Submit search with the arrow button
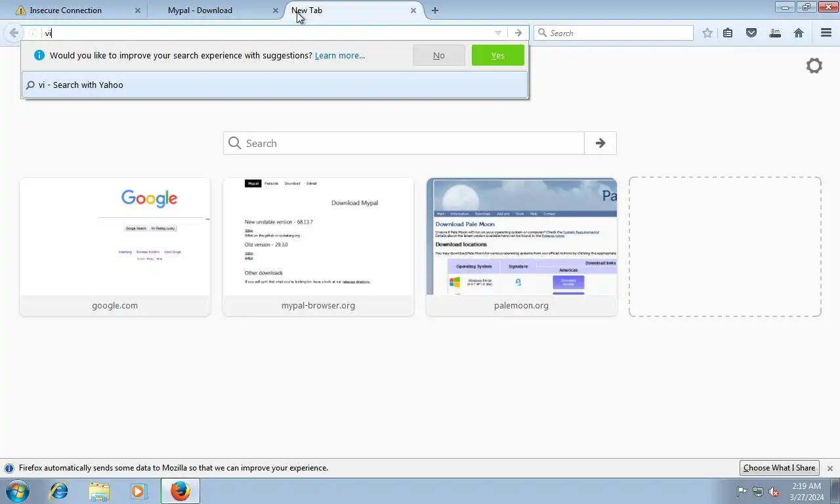The width and height of the screenshot is (840, 504). coord(600,143)
